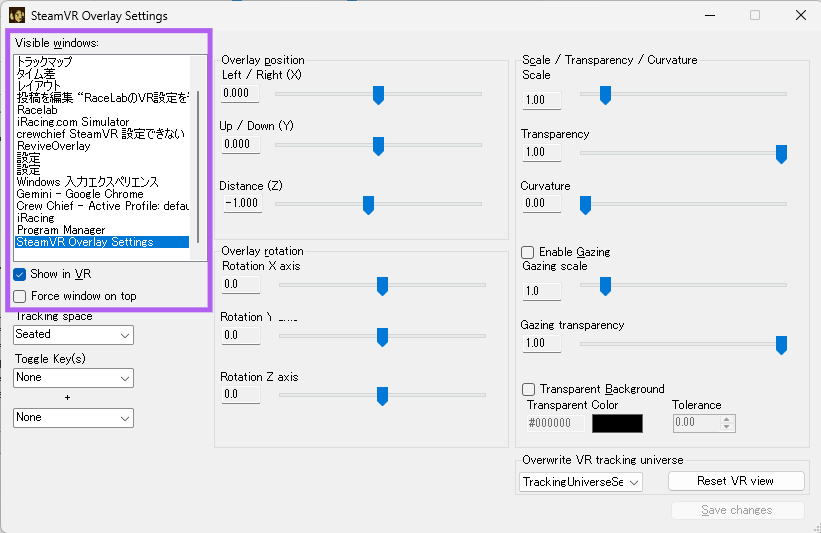Select Windows 入力エクスペリエンス in the list

[x=102, y=182]
